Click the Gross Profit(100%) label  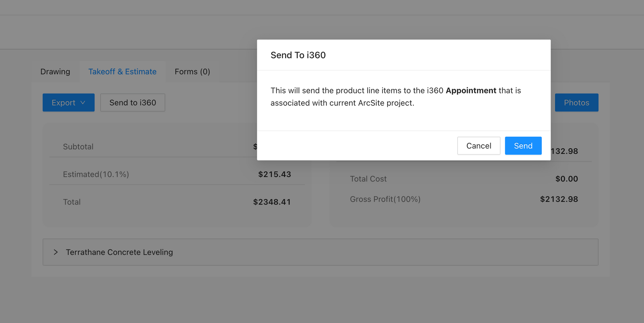385,199
